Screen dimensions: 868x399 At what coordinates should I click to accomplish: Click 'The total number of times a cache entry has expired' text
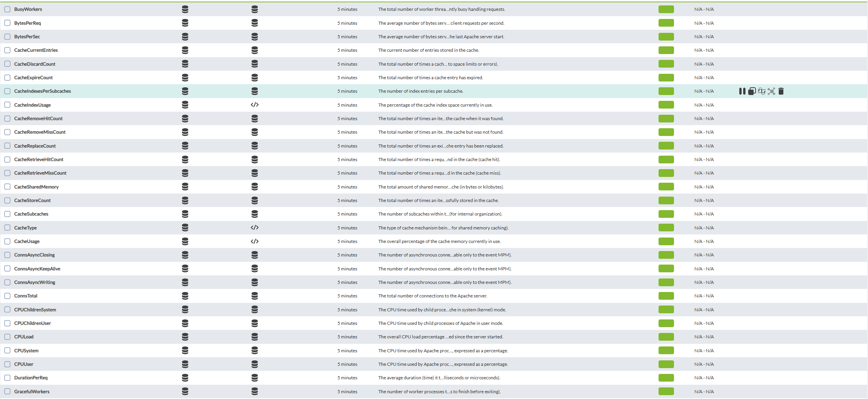431,78
